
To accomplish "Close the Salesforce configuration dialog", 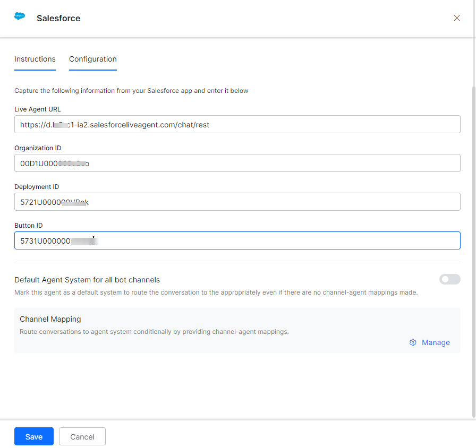I will 457,18.
